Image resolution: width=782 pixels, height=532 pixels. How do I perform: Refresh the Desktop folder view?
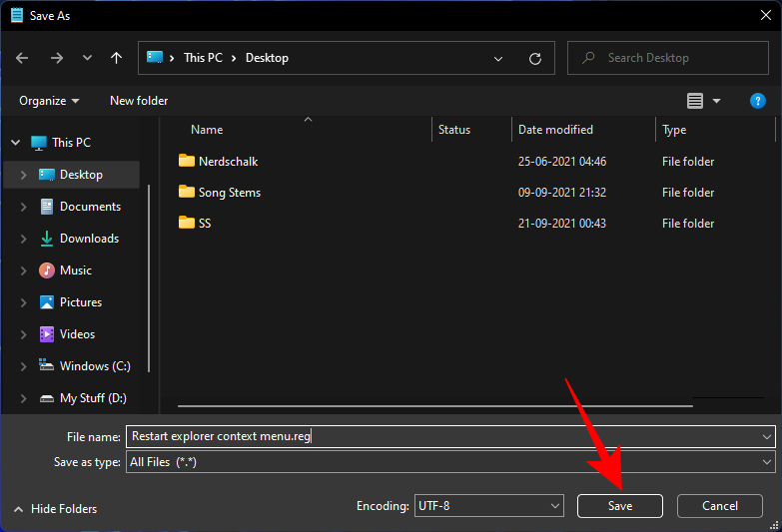pyautogui.click(x=535, y=59)
